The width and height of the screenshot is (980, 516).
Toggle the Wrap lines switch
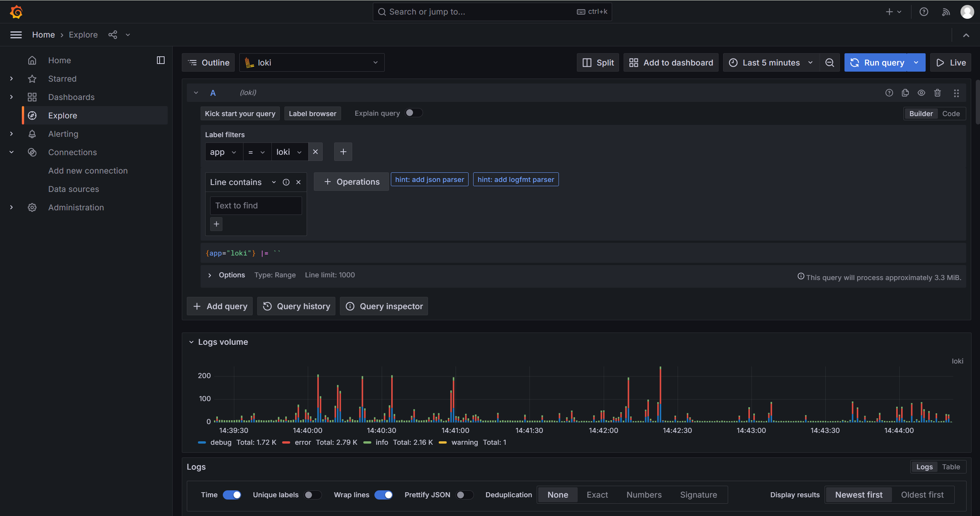click(383, 495)
